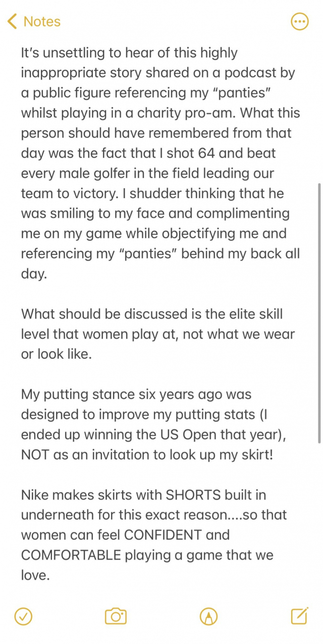Place cursor on "charity pro-am" phrase
Screen dimensions: 323x644
187,113
